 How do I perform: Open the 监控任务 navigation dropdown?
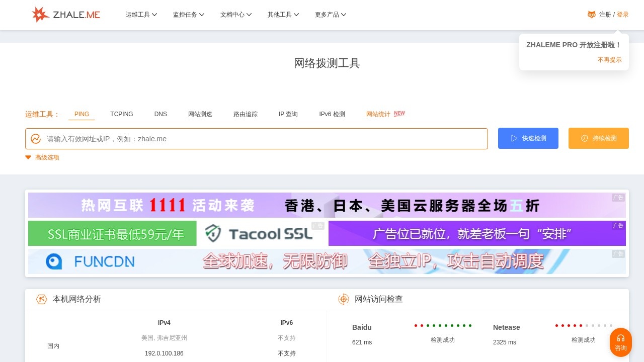(x=188, y=15)
